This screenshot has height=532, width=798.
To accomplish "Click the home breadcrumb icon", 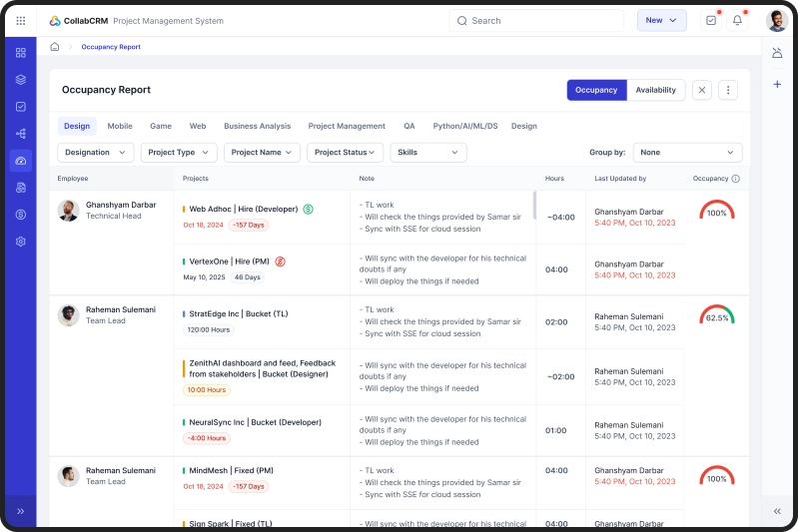I will (x=55, y=47).
